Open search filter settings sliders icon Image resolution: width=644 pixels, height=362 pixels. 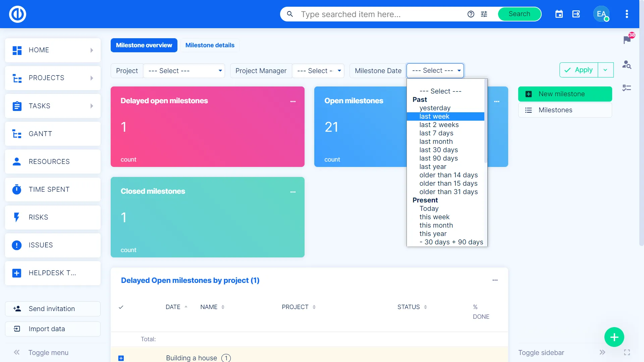(x=484, y=14)
